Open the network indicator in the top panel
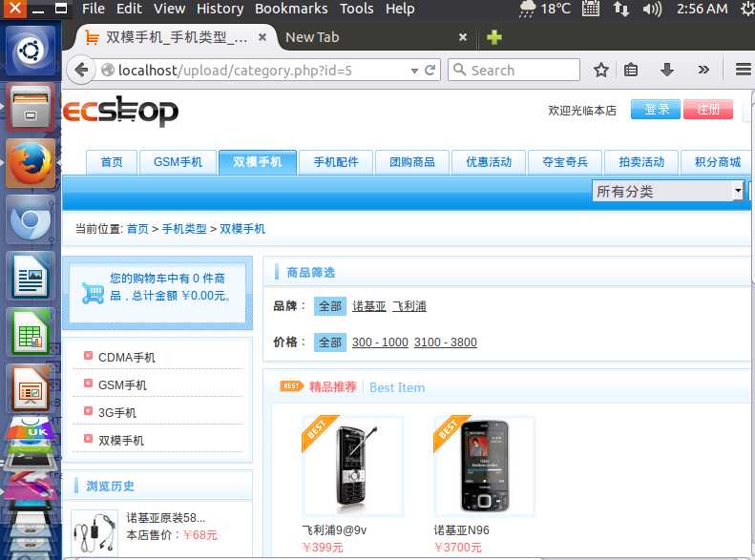The image size is (755, 560). point(620,9)
